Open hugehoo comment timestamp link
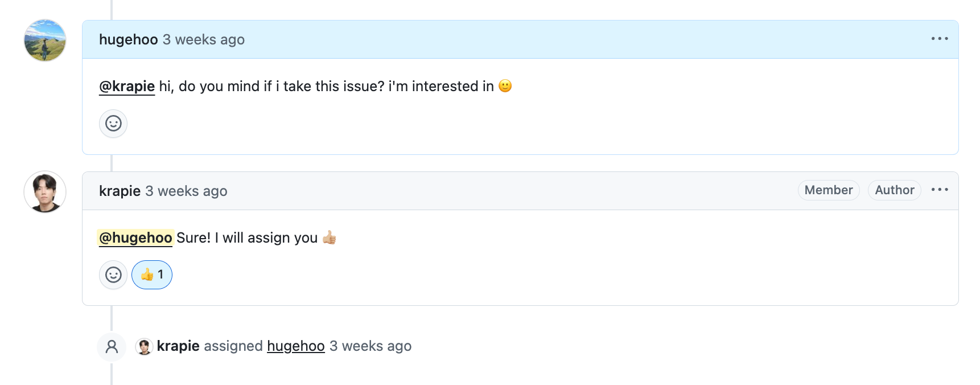 coord(204,40)
